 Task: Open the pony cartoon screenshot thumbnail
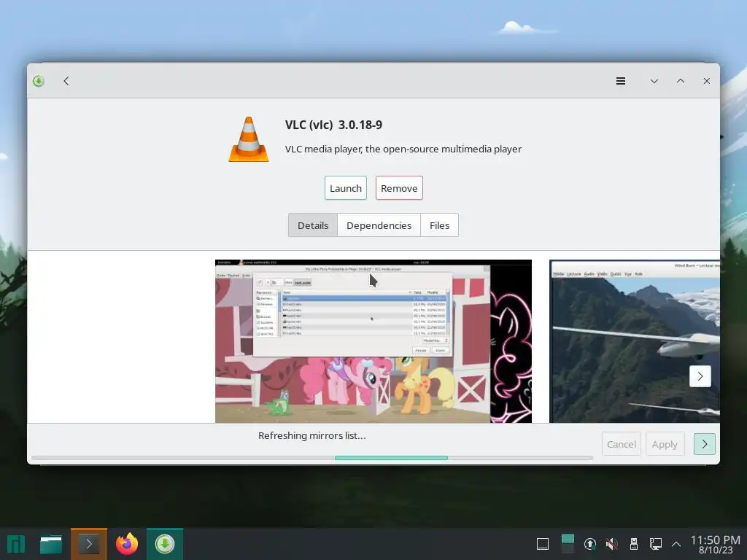tap(373, 341)
